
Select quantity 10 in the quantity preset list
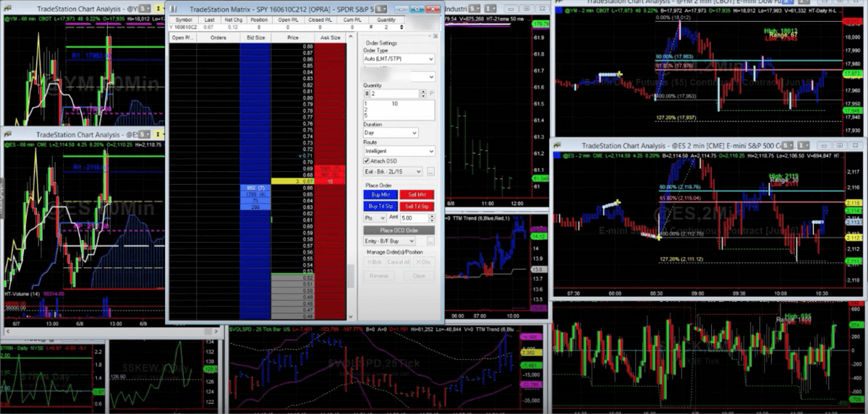pyautogui.click(x=395, y=104)
